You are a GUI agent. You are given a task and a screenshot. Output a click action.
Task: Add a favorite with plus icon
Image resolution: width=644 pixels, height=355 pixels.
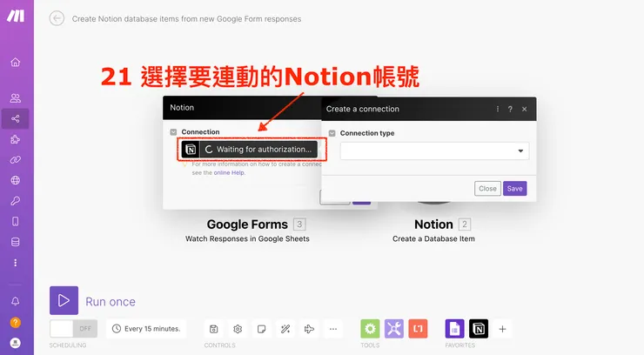click(502, 329)
